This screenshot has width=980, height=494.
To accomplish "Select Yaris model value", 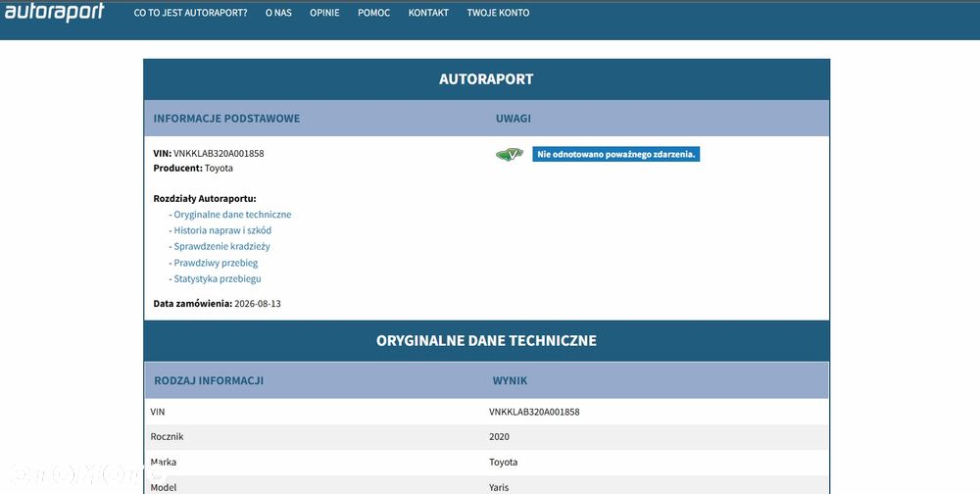I will pyautogui.click(x=499, y=487).
